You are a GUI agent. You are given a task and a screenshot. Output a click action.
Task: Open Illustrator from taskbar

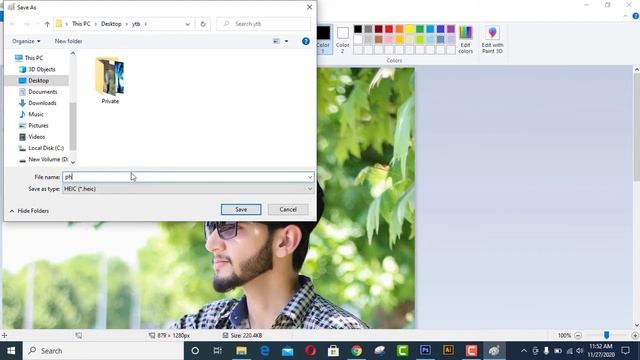(448, 351)
